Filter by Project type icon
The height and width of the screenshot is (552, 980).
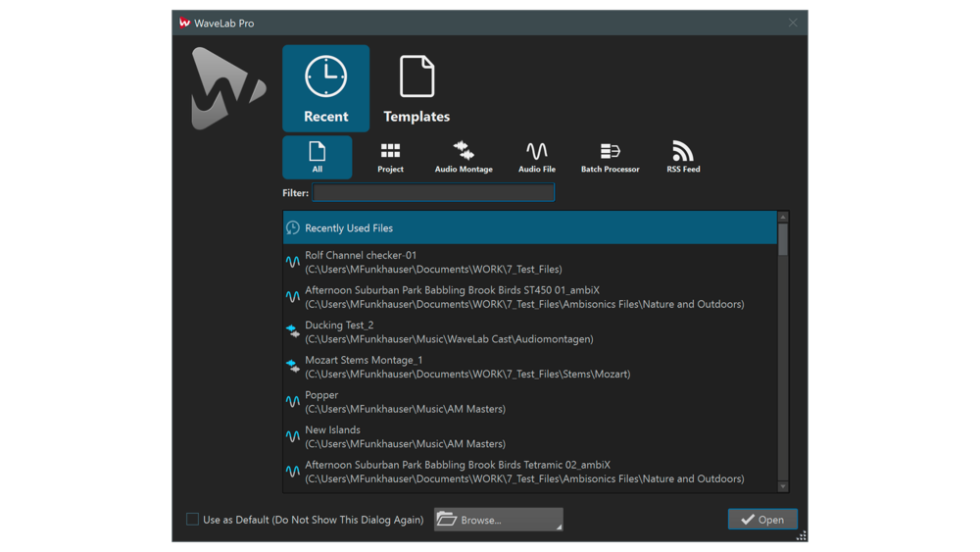390,157
